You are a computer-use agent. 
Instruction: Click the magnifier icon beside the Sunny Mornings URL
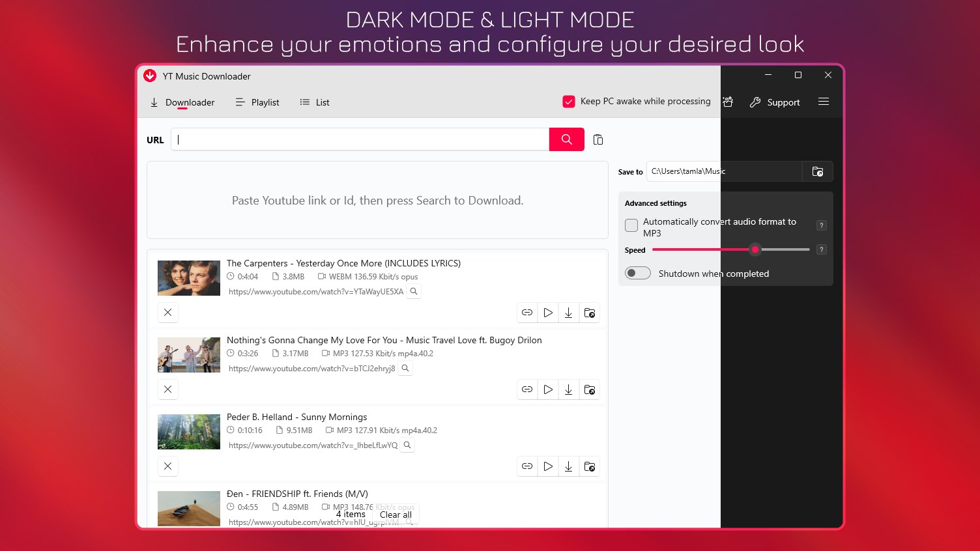click(407, 445)
